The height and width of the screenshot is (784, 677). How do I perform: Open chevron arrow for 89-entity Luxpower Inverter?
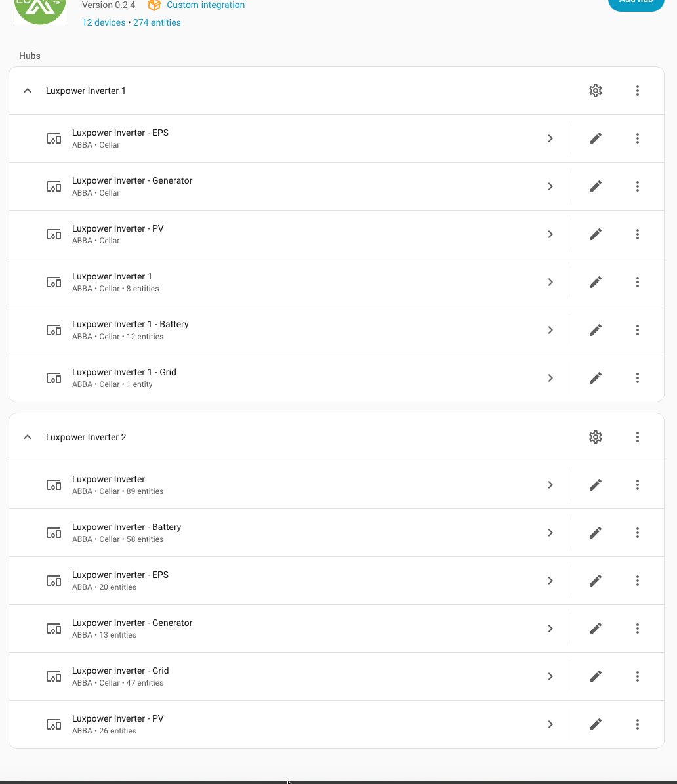pos(550,485)
